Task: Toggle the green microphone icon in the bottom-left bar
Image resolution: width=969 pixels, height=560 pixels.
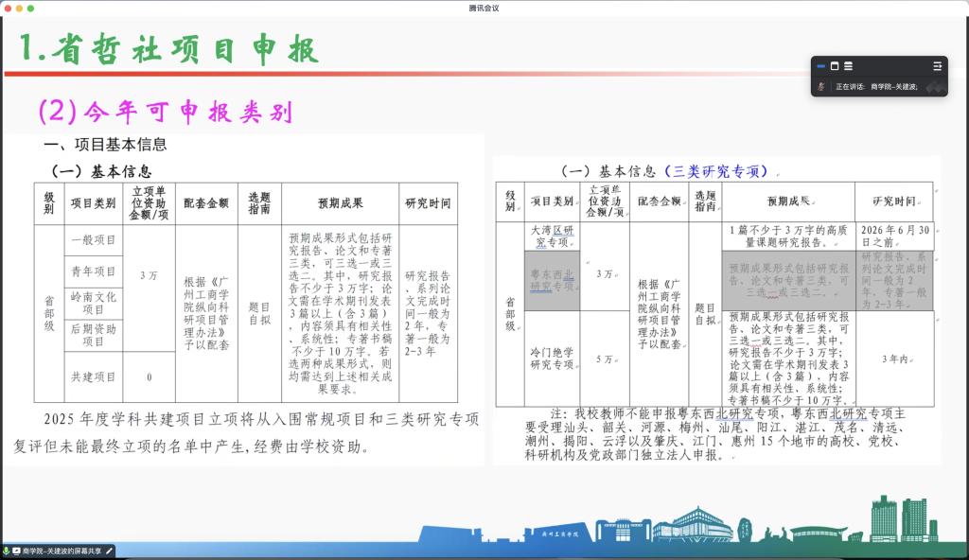Action: tap(6, 551)
